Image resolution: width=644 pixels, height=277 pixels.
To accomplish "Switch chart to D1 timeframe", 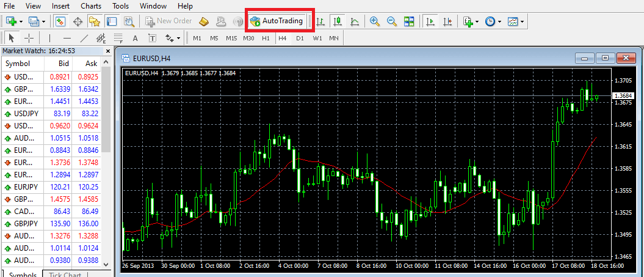I will 300,39.
